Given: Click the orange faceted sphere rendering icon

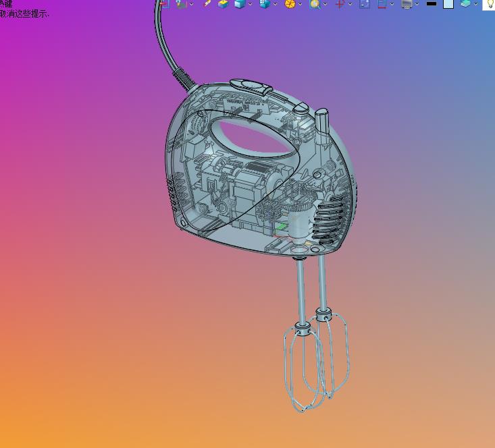Looking at the screenshot, I should coord(290,4).
